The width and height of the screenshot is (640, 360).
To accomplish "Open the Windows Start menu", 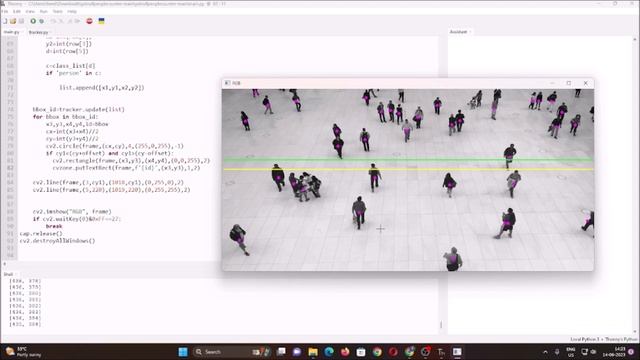I will pos(183,352).
